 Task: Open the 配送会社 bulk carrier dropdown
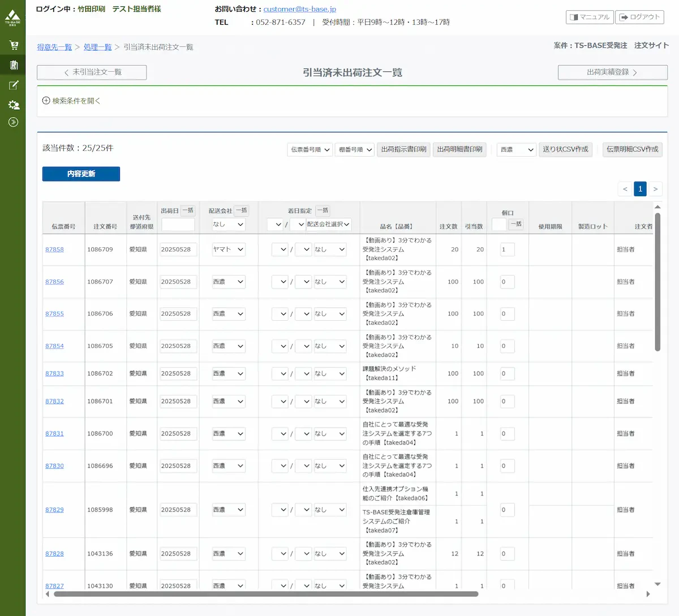click(228, 224)
